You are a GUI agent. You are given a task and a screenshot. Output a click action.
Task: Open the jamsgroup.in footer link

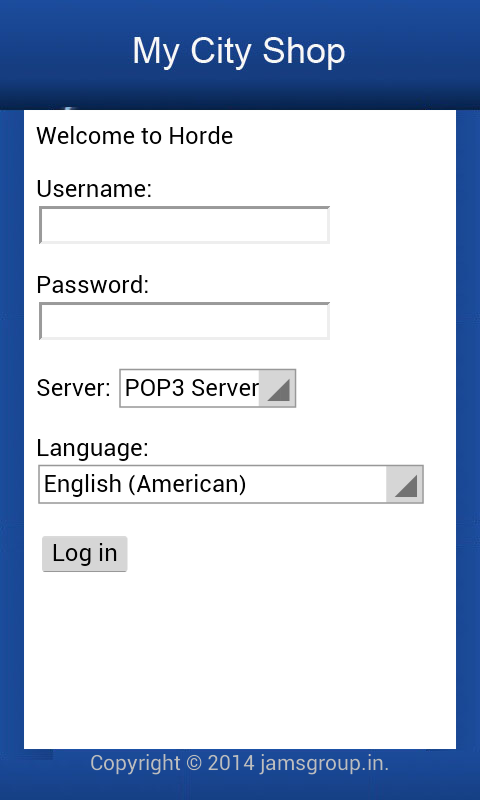coord(324,764)
